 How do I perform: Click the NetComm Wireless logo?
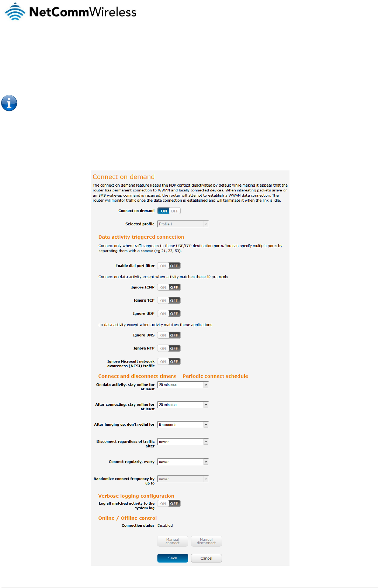click(x=71, y=11)
